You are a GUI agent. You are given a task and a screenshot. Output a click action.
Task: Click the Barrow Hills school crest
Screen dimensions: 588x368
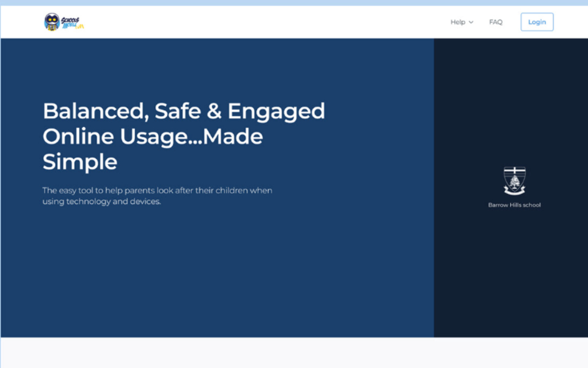click(514, 181)
